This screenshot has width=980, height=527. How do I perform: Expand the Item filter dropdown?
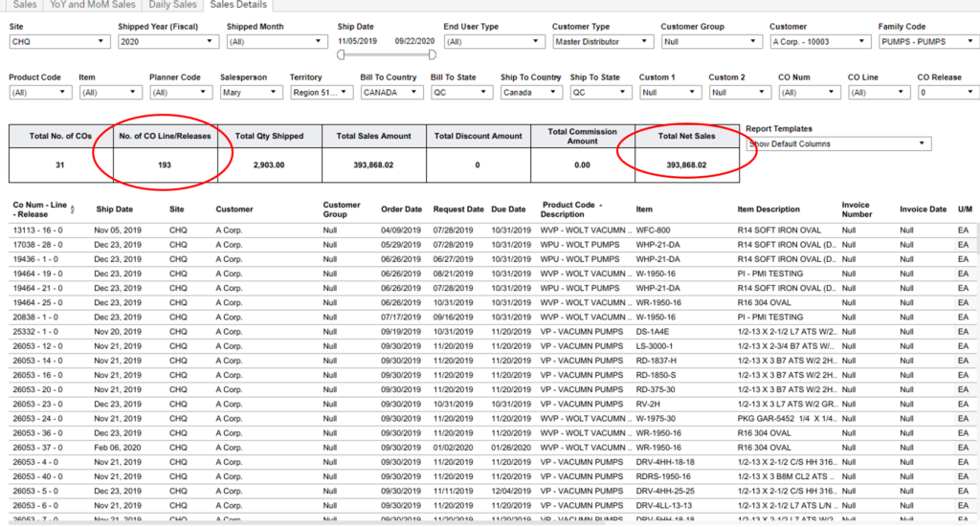111,93
